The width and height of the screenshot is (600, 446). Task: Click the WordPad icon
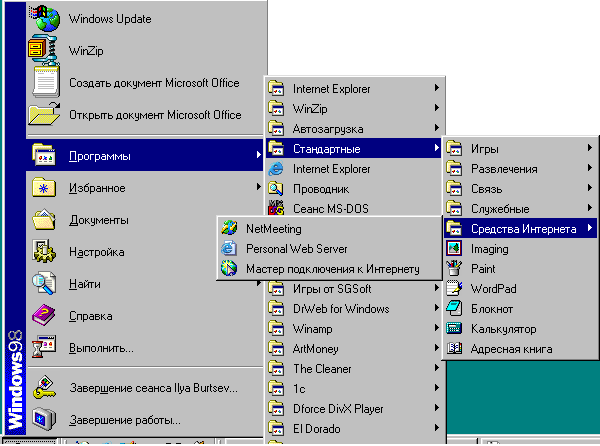(x=455, y=288)
